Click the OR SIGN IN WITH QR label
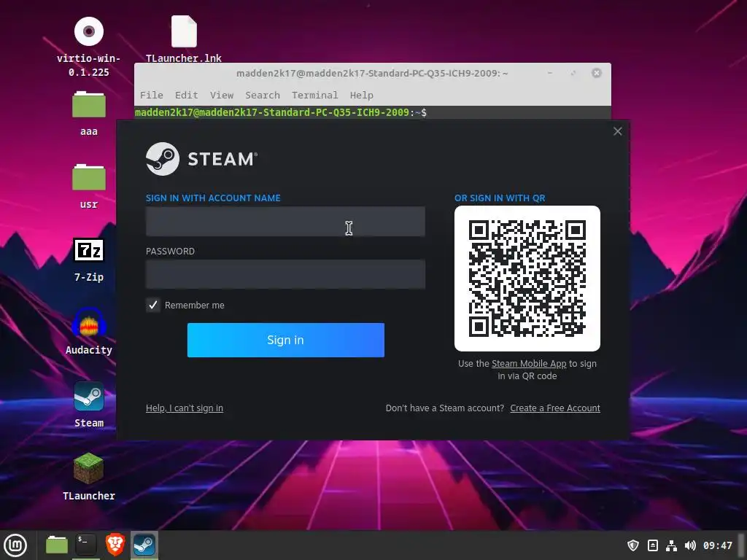Image resolution: width=747 pixels, height=560 pixels. [x=500, y=198]
